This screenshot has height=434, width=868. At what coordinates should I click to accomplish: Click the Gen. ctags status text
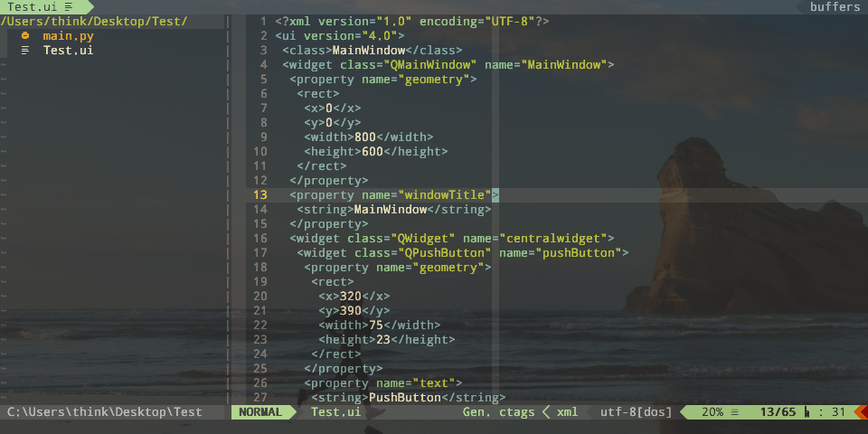[498, 412]
